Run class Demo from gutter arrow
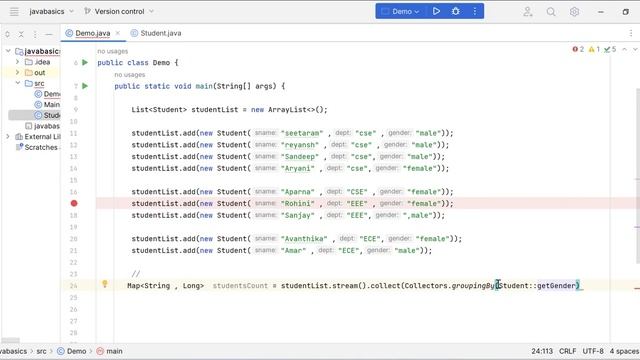The height and width of the screenshot is (360, 640). [x=85, y=62]
